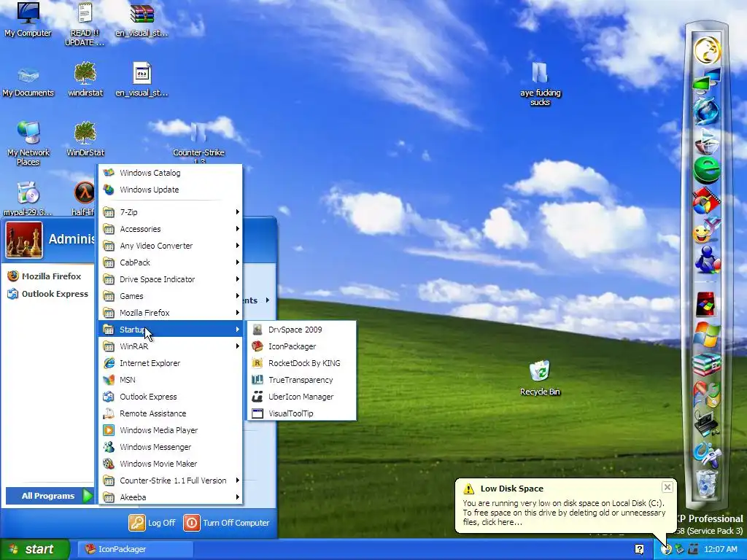This screenshot has width=747, height=560.
Task: Launch Windows Media Player
Action: tap(171, 430)
